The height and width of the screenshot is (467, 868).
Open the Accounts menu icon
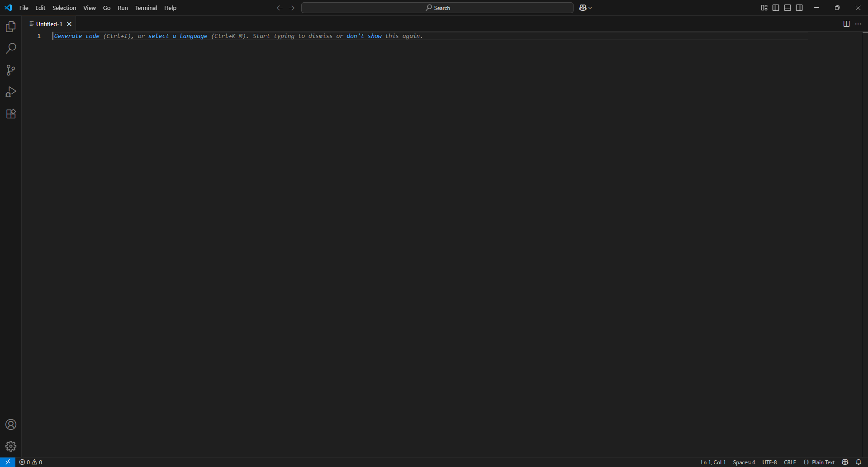coord(11,424)
